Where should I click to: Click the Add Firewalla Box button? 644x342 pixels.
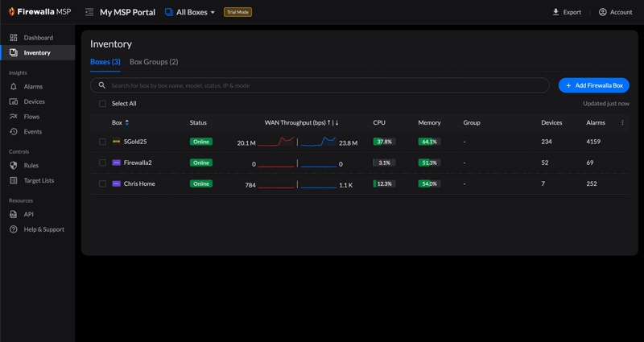coord(594,85)
